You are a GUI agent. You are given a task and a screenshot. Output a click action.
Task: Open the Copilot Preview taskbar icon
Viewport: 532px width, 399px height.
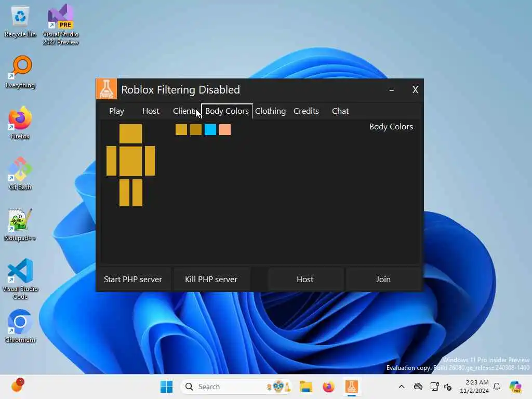click(515, 387)
